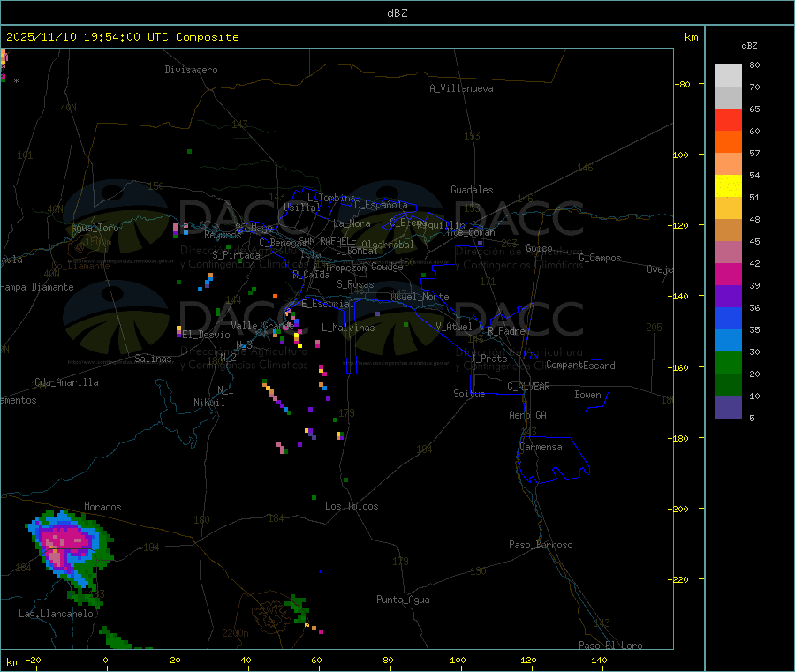The height and width of the screenshot is (672, 795).
Task: Click the CompantEscard location label
Action: click(580, 365)
